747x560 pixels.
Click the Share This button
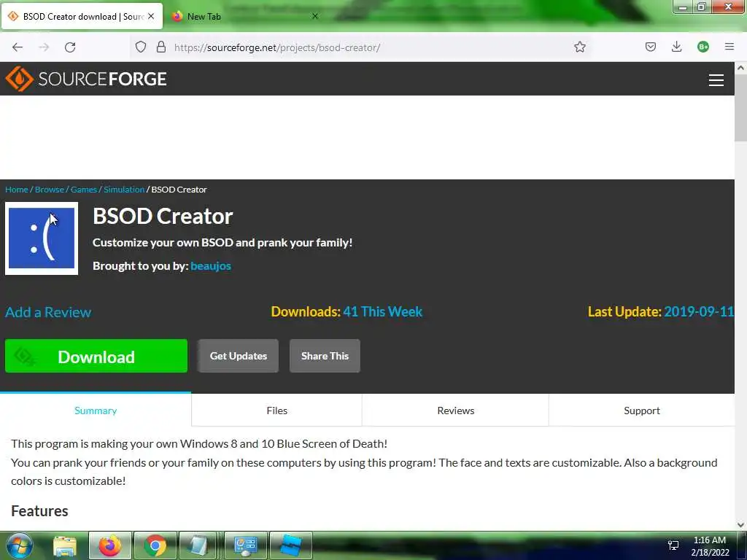[x=325, y=356]
